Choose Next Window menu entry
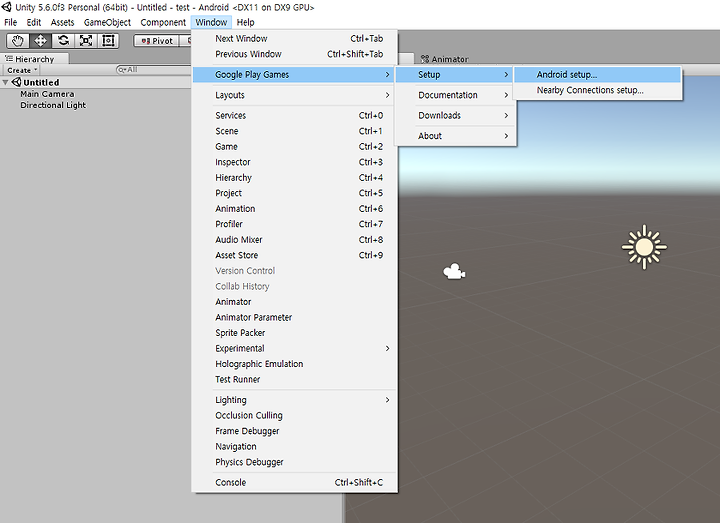This screenshot has height=523, width=720. (x=294, y=39)
